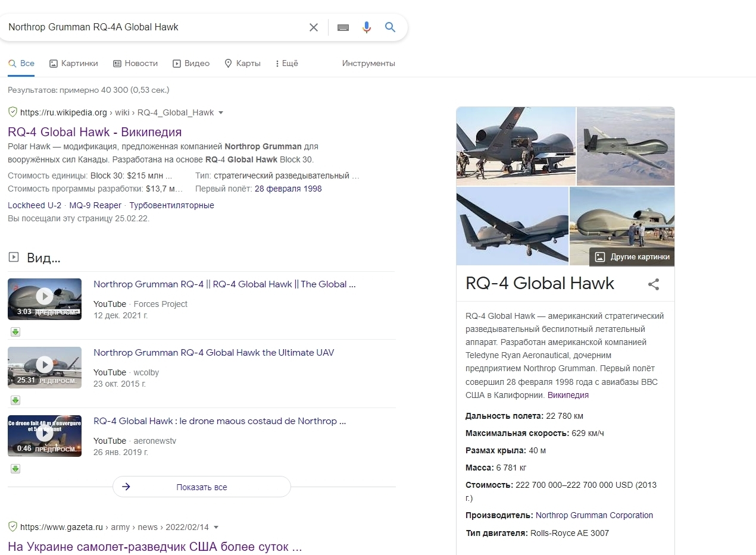Open the Ещё more options menu
Viewport: 756px width, 555px height.
[286, 64]
